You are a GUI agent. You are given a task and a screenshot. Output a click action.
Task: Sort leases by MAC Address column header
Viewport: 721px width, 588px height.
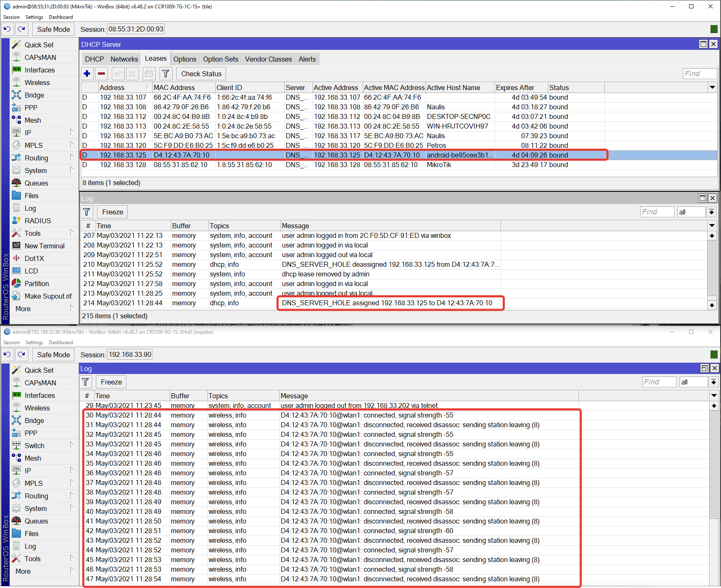point(183,88)
